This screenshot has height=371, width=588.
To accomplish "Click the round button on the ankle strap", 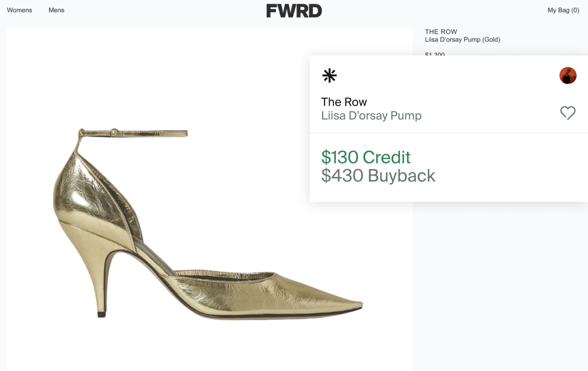I will pos(114,133).
